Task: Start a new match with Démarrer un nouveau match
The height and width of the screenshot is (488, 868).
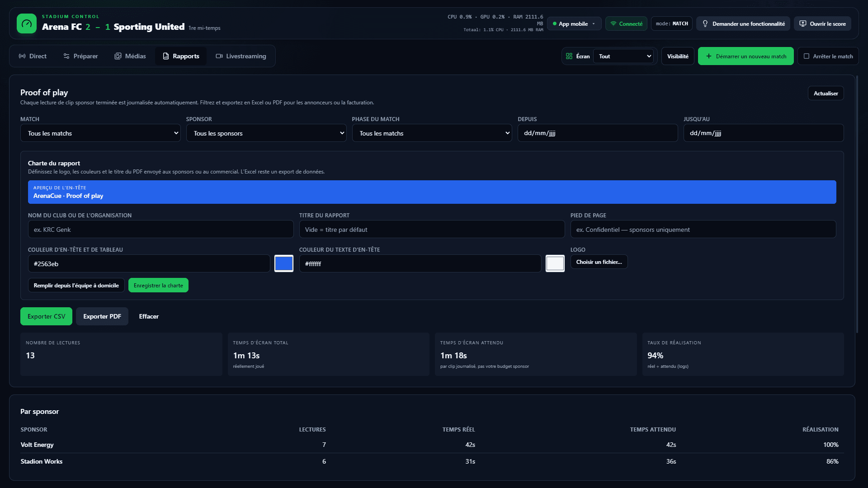Action: 746,56
